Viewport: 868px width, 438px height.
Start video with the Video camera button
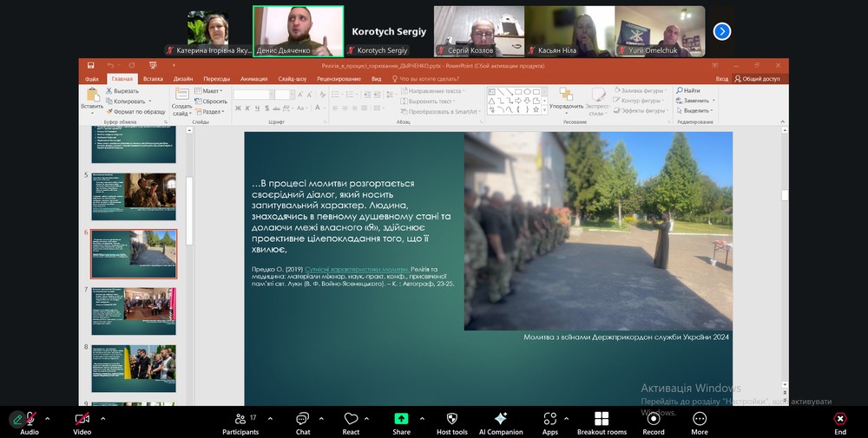[x=82, y=419]
